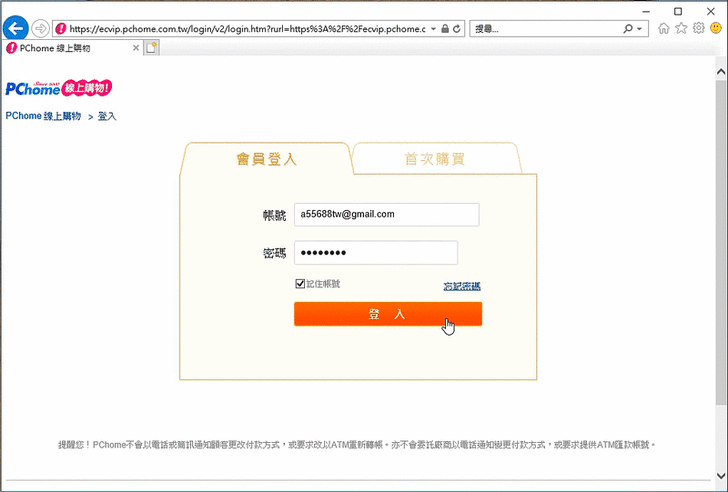Click the 登入 breadcrumb link
This screenshot has height=492, width=728.
[107, 116]
